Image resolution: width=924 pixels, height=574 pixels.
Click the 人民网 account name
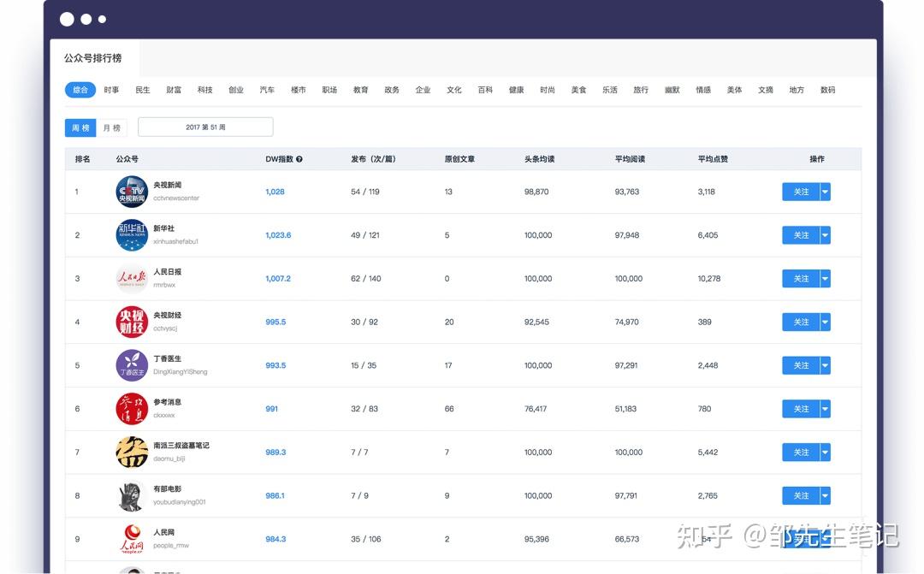click(163, 532)
